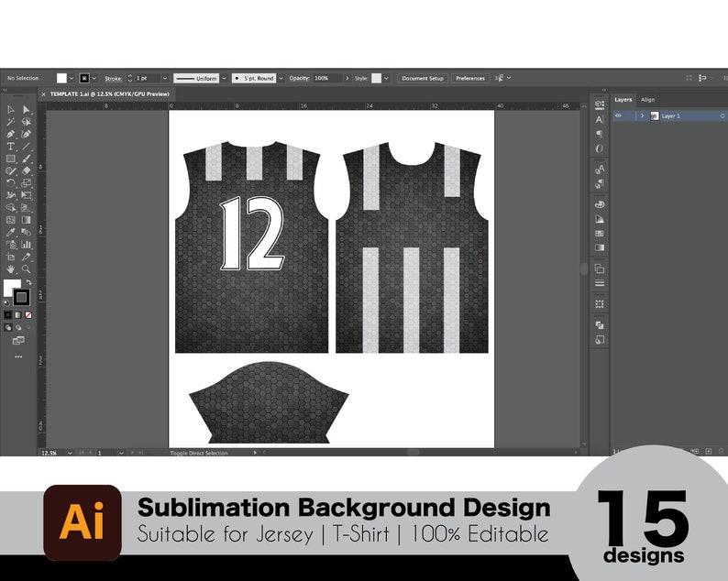Select the Blend tool
This screenshot has width=728, height=581.
[27, 232]
